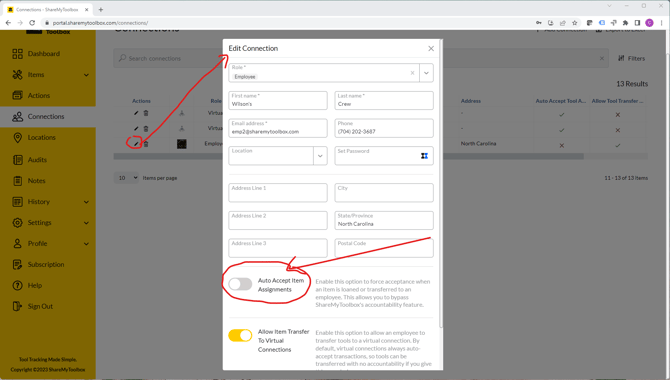Open the Filters panel
Viewport: 670px width, 380px height.
pyautogui.click(x=632, y=59)
